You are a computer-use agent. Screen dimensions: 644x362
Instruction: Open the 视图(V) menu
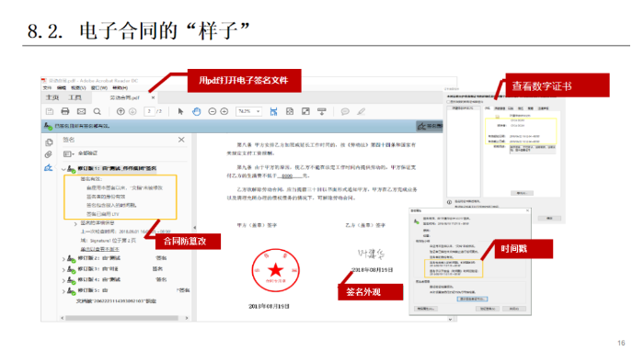click(x=78, y=87)
